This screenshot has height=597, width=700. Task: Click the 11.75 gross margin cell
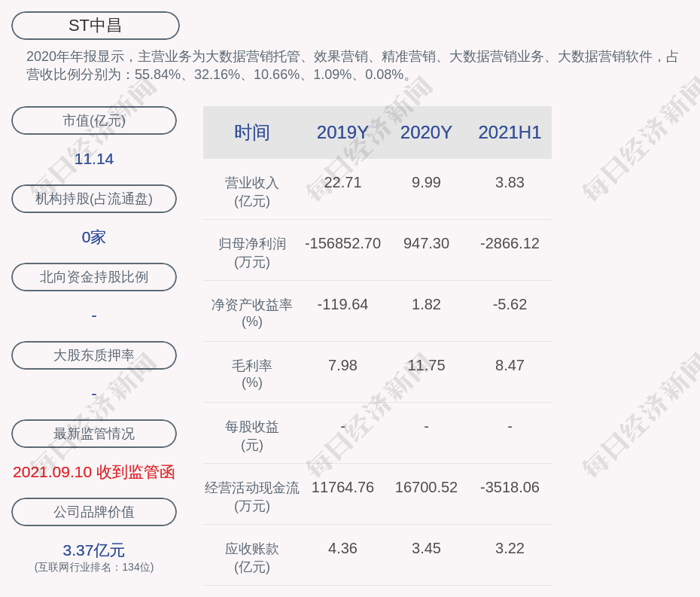pos(426,365)
